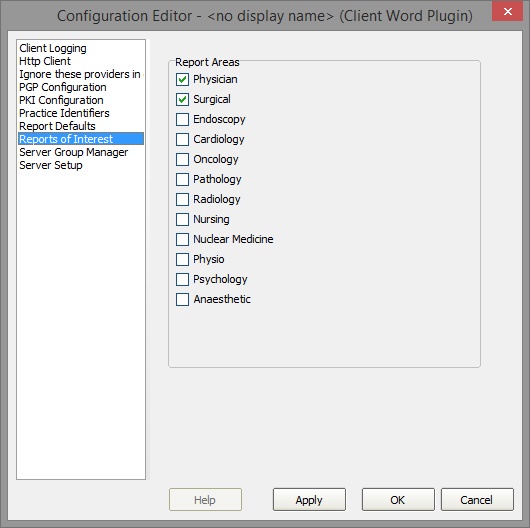
Task: Check Nuclear Medicine option
Action: click(183, 239)
